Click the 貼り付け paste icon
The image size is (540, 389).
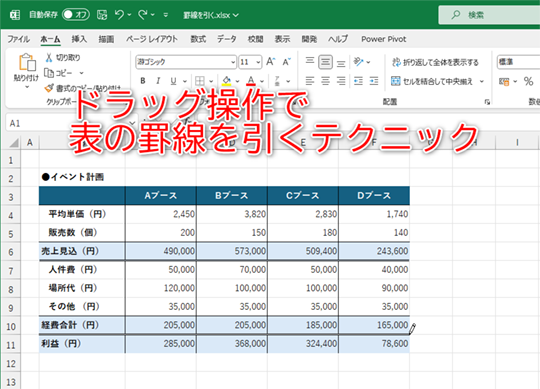click(x=27, y=63)
